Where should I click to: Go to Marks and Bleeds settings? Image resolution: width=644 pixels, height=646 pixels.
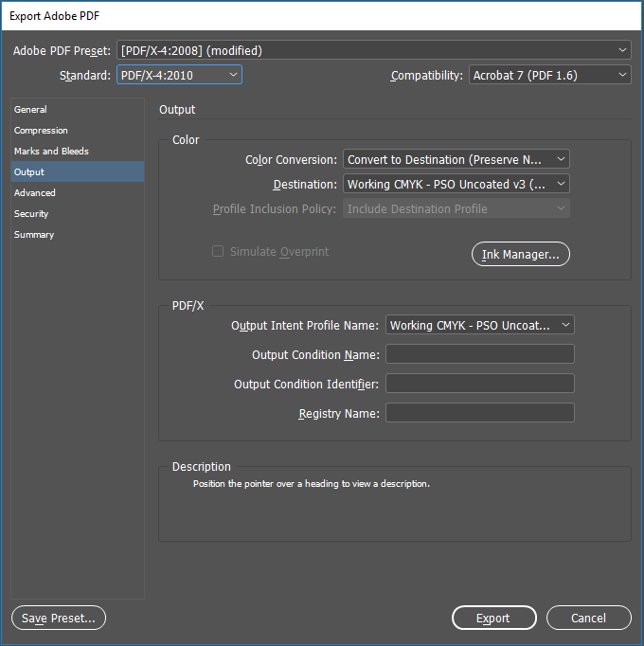point(52,152)
